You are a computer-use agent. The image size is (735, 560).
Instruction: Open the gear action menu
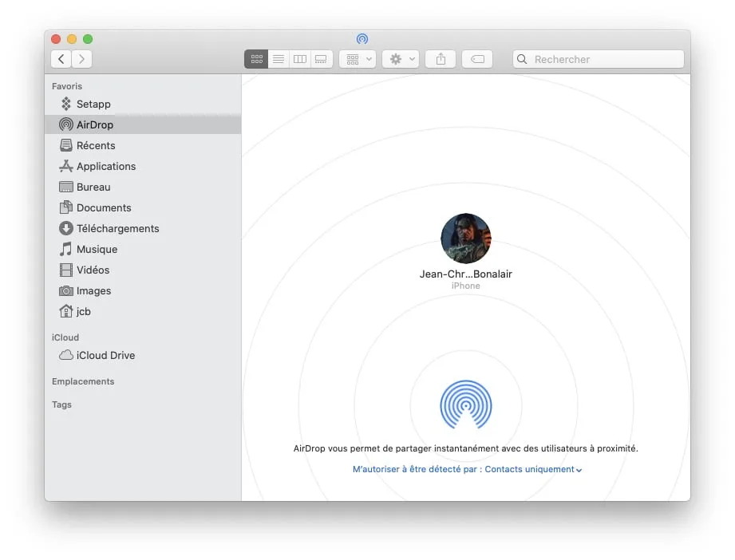click(401, 59)
